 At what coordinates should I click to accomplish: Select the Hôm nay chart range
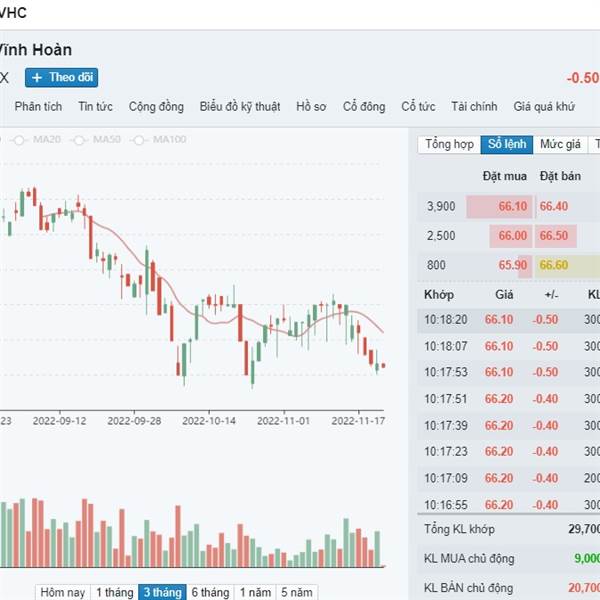tap(63, 592)
